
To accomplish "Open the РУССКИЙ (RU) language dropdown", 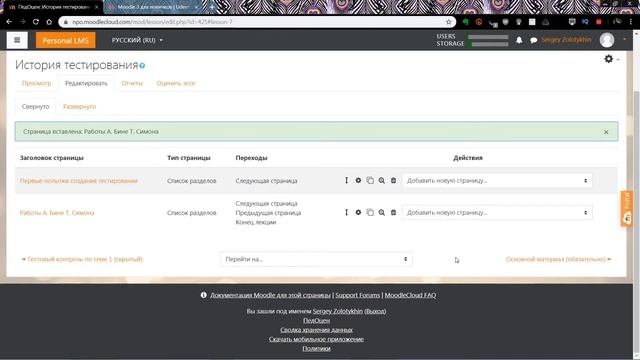I will click(137, 40).
